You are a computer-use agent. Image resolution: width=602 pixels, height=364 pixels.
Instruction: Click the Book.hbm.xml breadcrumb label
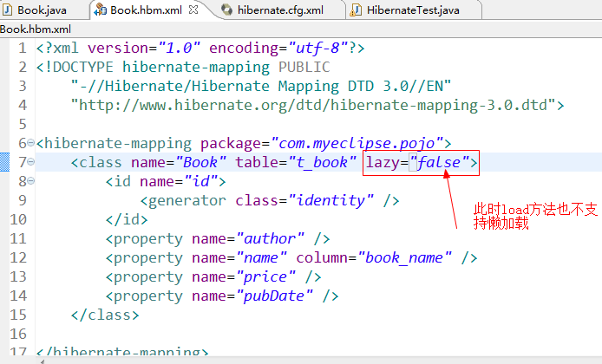pyautogui.click(x=36, y=29)
